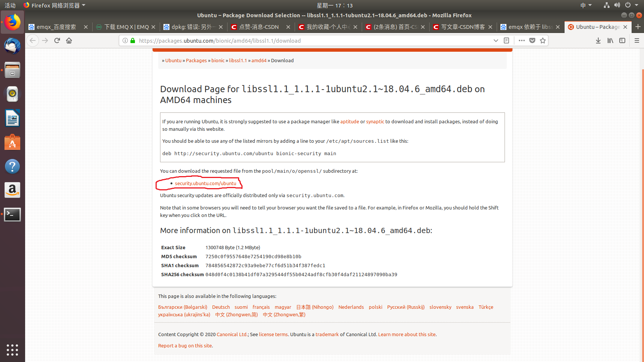Image resolution: width=644 pixels, height=362 pixels.
Task: Launch the Terminal from the Ubuntu dock
Action: [x=12, y=214]
